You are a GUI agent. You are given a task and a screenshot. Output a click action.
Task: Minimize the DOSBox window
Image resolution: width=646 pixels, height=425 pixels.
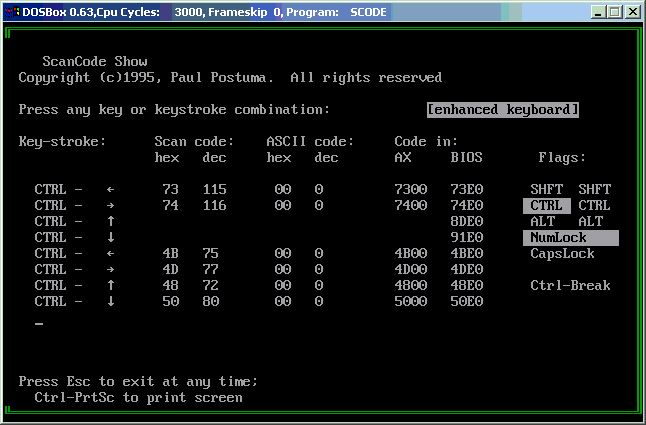point(598,12)
